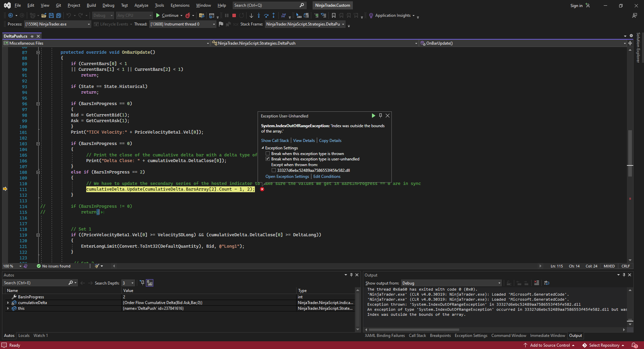Click the Edit Conditions link
Image resolution: width=644 pixels, height=349 pixels.
pos(327,177)
